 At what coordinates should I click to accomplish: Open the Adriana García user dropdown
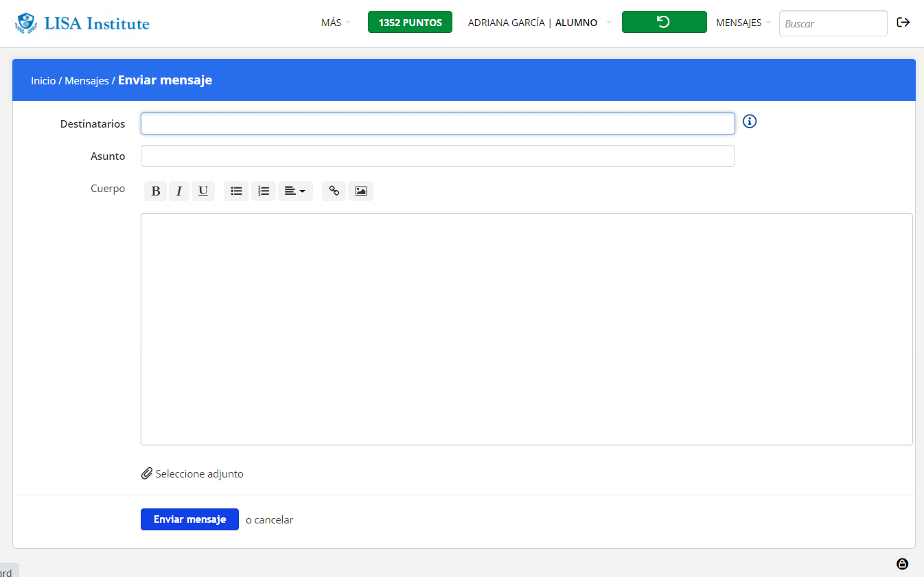[x=539, y=23]
